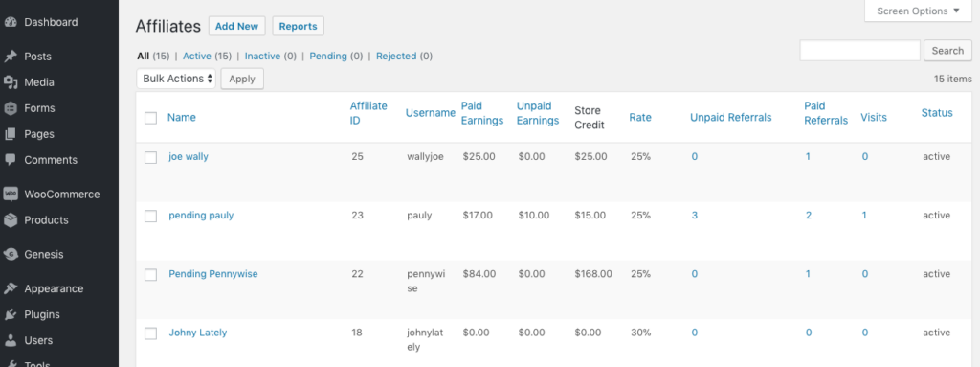The width and height of the screenshot is (980, 367).
Task: Open the Bulk Actions dropdown
Action: 176,79
